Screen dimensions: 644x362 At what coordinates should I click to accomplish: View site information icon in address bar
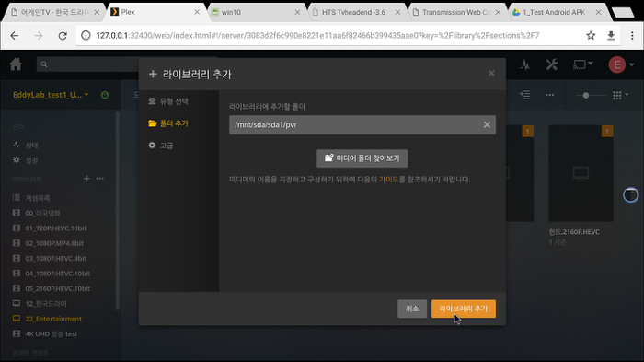pos(86,35)
